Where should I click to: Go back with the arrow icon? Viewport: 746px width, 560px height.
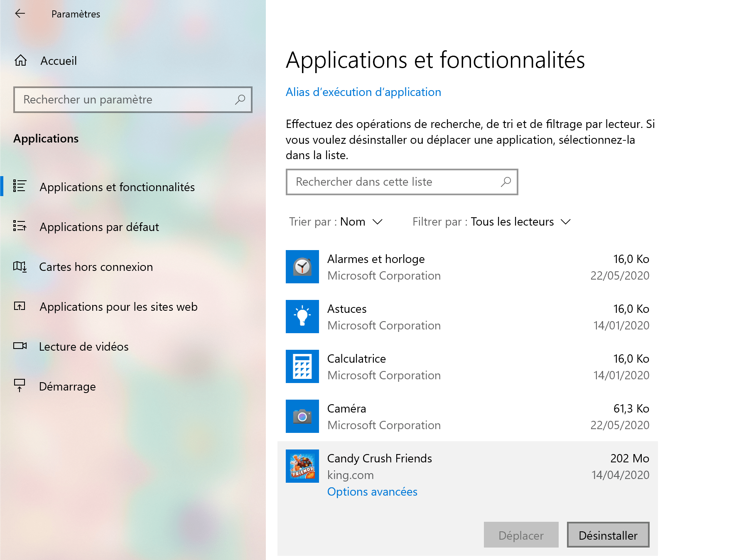coord(20,14)
